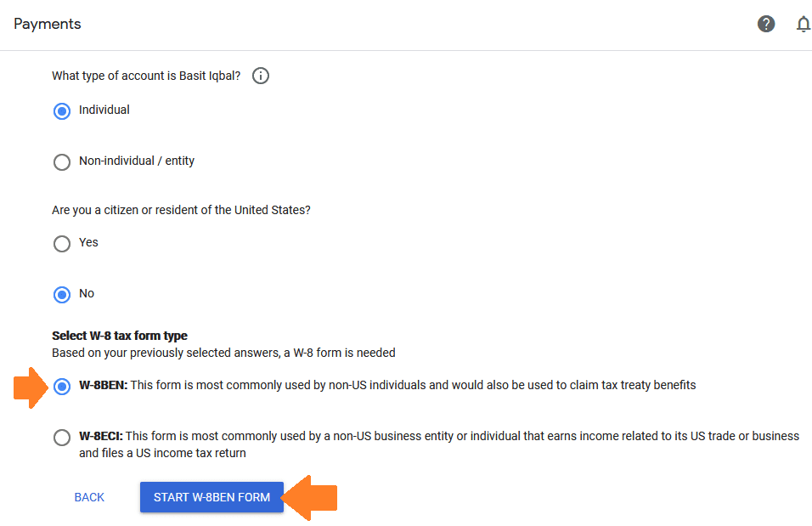The height and width of the screenshot is (526, 812).
Task: Click the orange arrow beside W-8BEN option
Action: (31, 387)
